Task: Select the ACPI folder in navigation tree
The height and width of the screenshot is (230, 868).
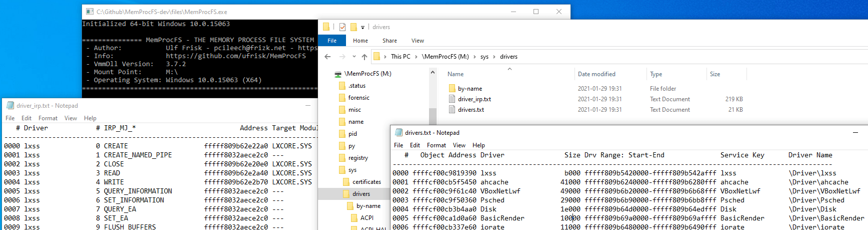Action: pos(367,218)
